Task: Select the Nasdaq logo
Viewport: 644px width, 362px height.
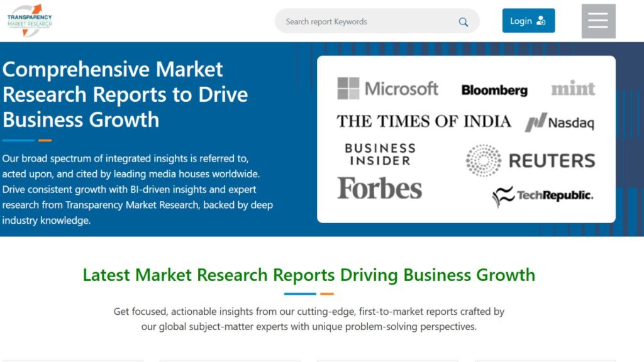Action: click(559, 123)
